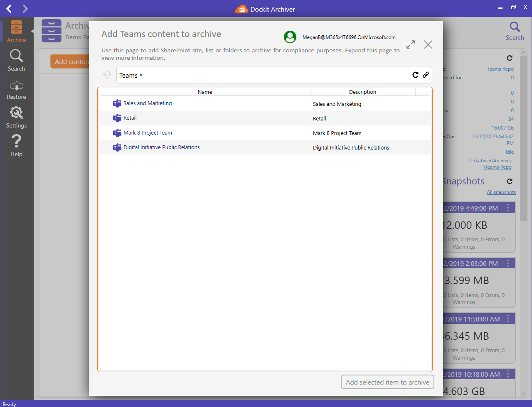The height and width of the screenshot is (407, 532).
Task: Refresh the Snapshots list
Action: tap(510, 181)
